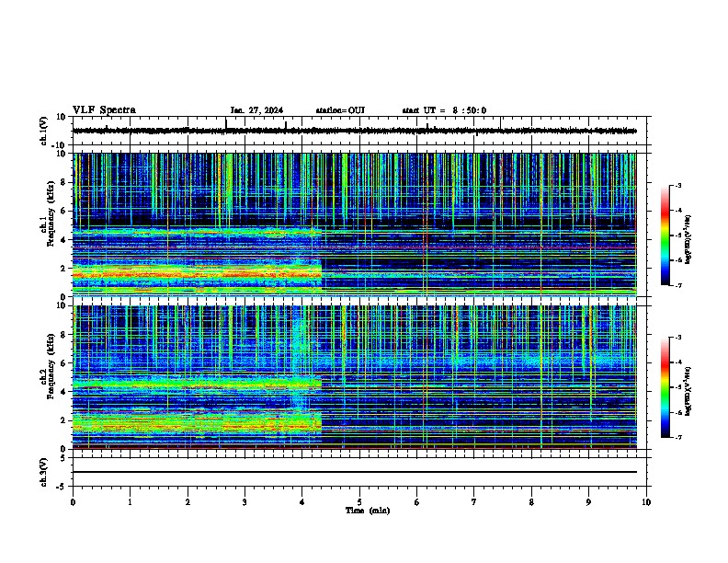
Task: Click the "10" tick at the time axis end
Action: click(x=646, y=502)
